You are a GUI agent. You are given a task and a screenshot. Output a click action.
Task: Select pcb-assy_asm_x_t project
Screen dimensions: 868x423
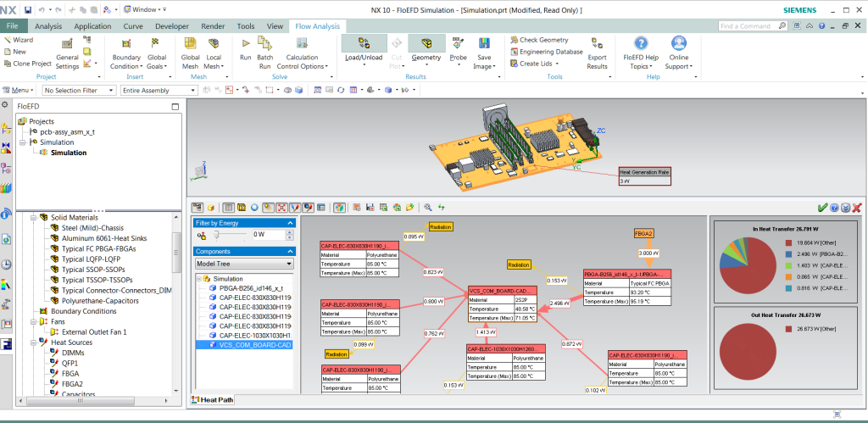point(62,131)
